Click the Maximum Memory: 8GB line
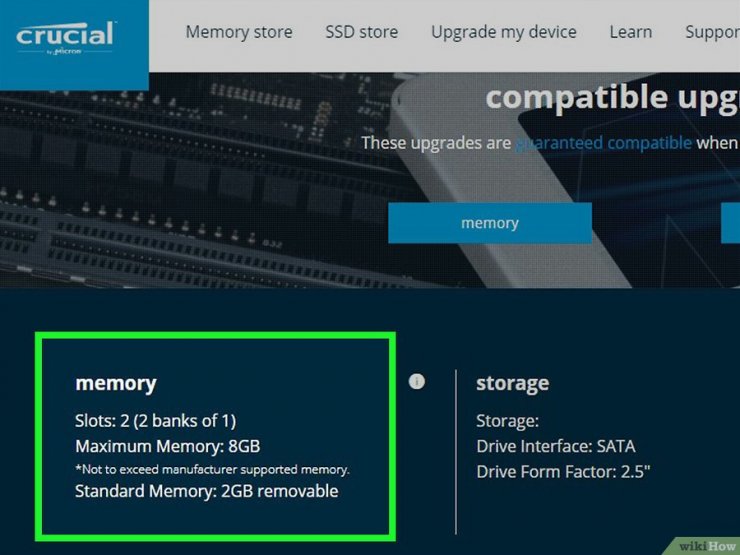This screenshot has height=555, width=740. coord(168,446)
